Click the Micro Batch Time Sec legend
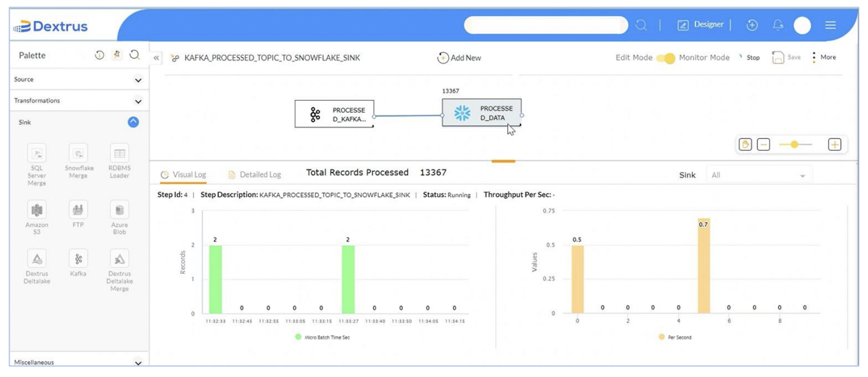Image resolution: width=868 pixels, height=377 pixels. pos(323,337)
